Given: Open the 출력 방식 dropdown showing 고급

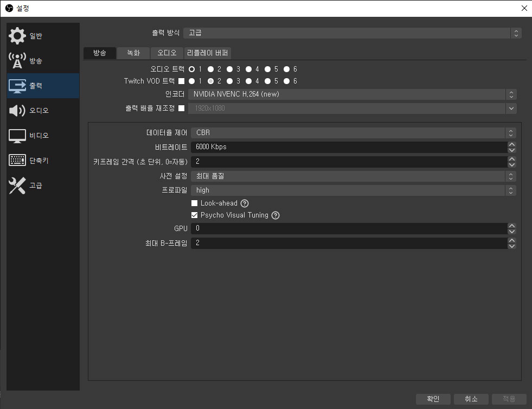Looking at the screenshot, I should click(x=352, y=33).
